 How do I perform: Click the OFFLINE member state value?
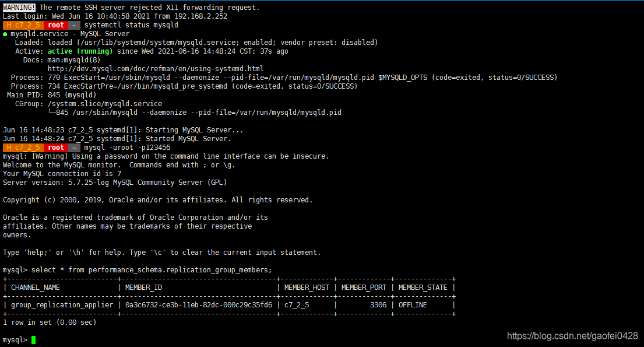coord(413,305)
